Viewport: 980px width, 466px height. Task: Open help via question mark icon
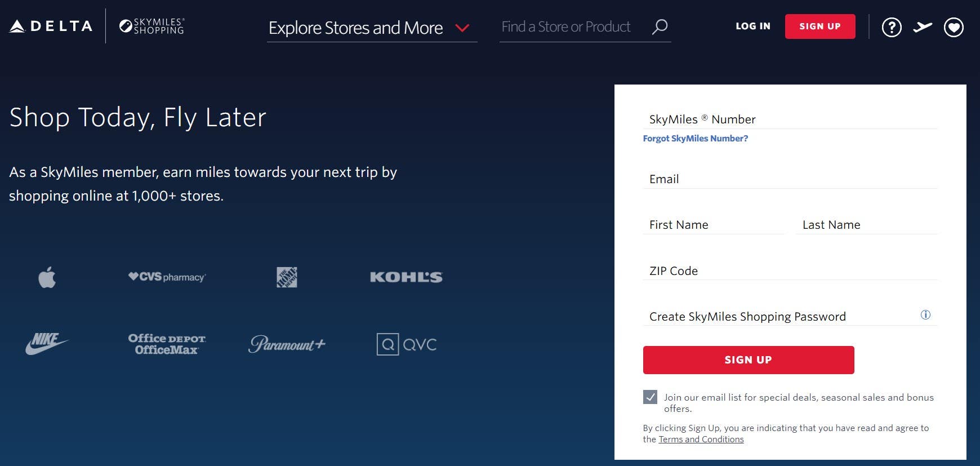[892, 27]
